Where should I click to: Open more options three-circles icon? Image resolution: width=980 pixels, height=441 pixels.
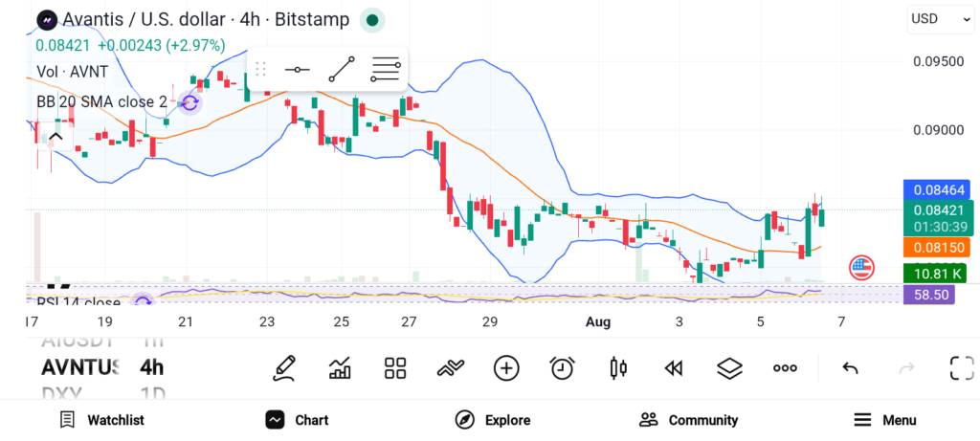point(785,368)
